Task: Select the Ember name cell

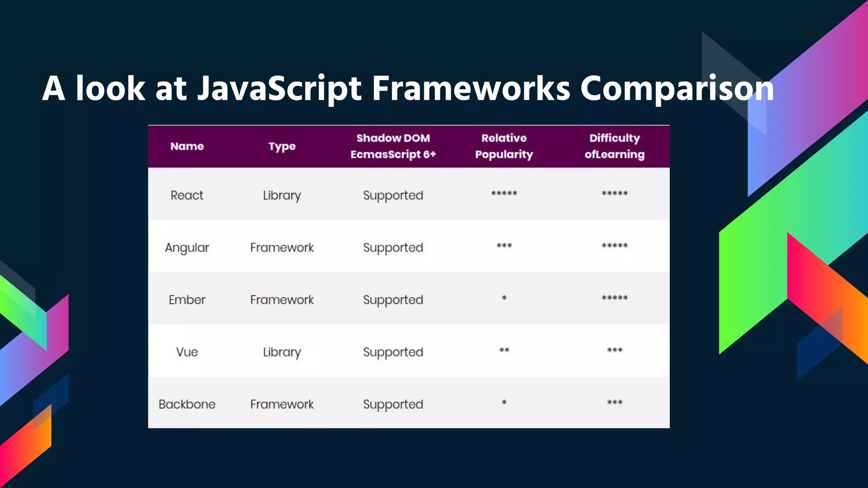Action: click(187, 300)
